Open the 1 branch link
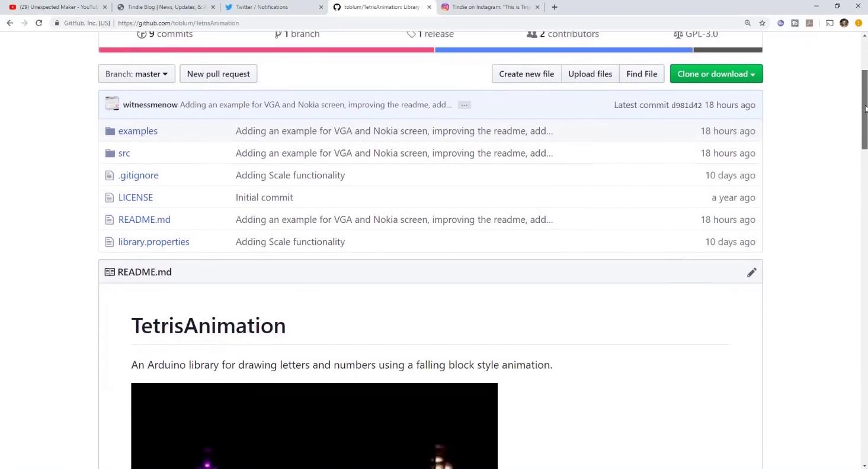Viewport: 868px width, 469px height. click(297, 34)
